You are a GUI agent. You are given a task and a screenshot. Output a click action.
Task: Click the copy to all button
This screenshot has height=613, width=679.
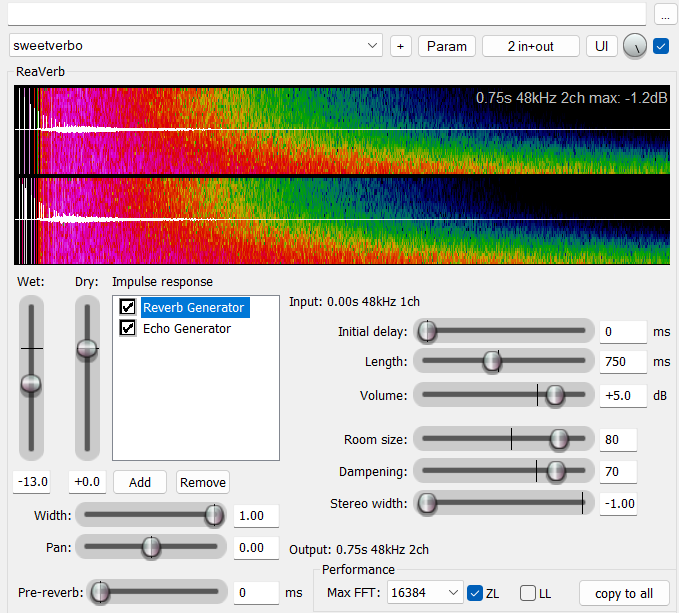(x=624, y=594)
